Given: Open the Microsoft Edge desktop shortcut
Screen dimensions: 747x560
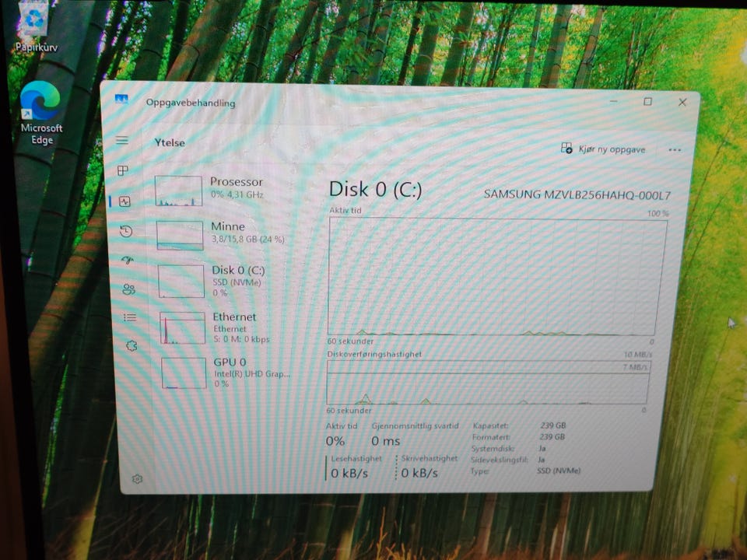Looking at the screenshot, I should (41, 114).
